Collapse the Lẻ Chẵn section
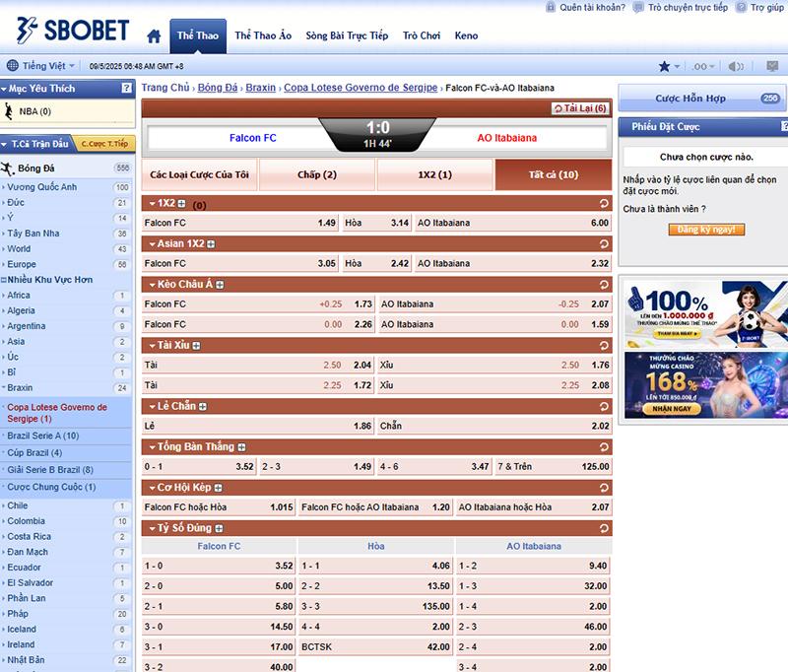788x672 pixels. [151, 406]
